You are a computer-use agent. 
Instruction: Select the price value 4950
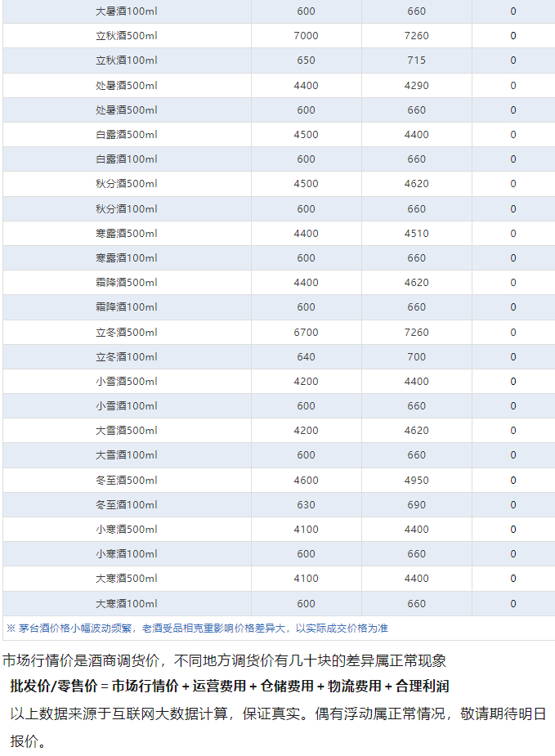tap(416, 481)
